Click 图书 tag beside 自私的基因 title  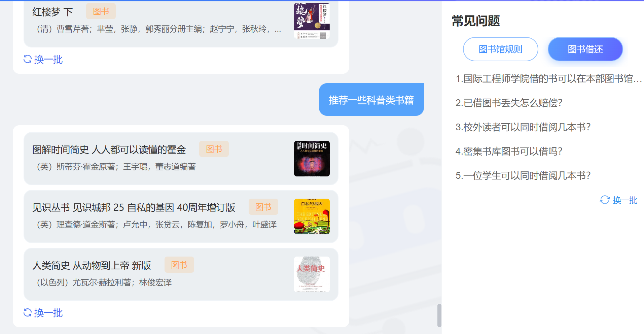pos(263,207)
